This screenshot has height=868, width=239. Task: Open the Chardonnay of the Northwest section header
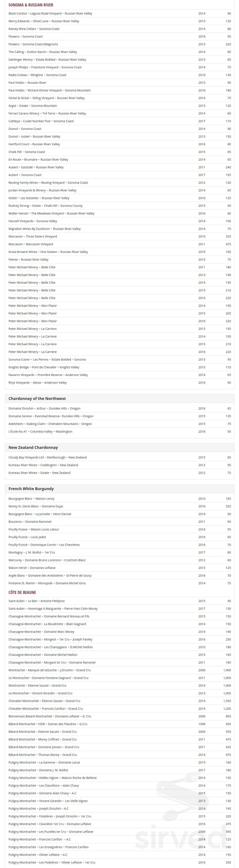click(x=119, y=398)
